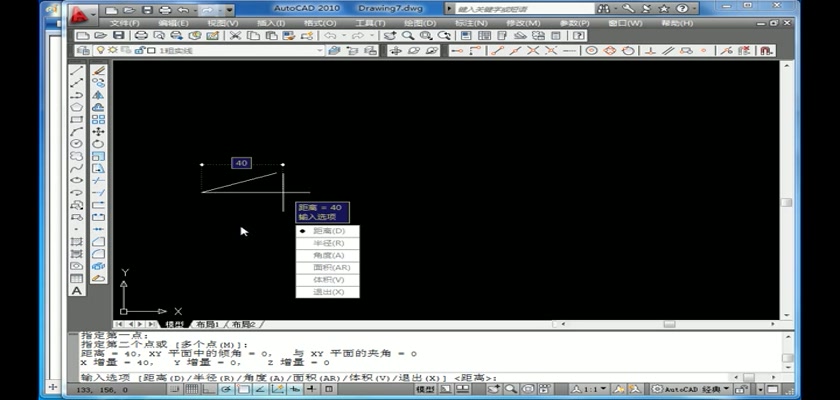Open the 文件(F) menu

click(124, 24)
